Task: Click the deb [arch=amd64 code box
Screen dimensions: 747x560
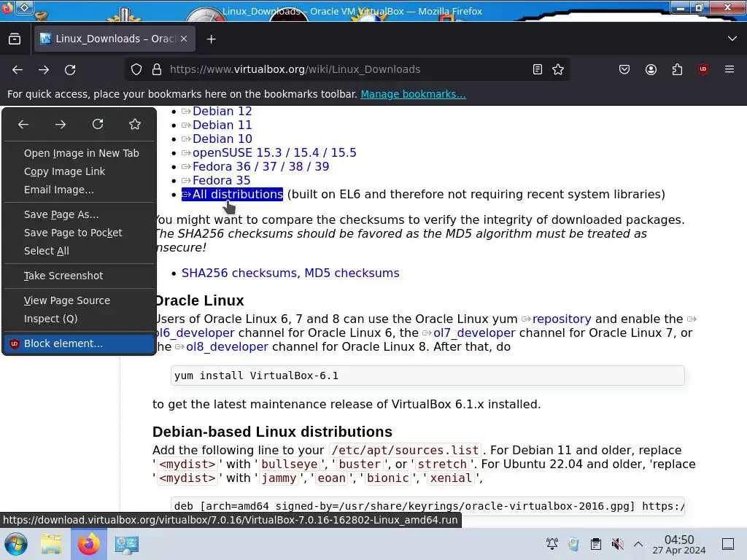Action: [x=427, y=506]
